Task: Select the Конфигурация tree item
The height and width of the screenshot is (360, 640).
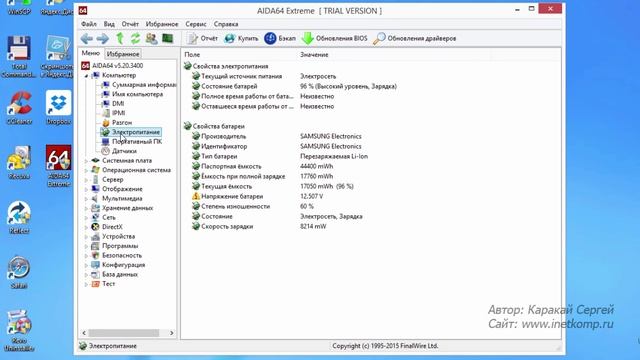Action: [124, 264]
